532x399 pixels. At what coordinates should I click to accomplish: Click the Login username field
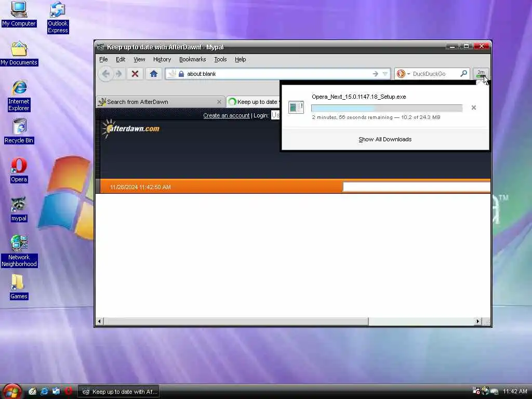click(275, 115)
